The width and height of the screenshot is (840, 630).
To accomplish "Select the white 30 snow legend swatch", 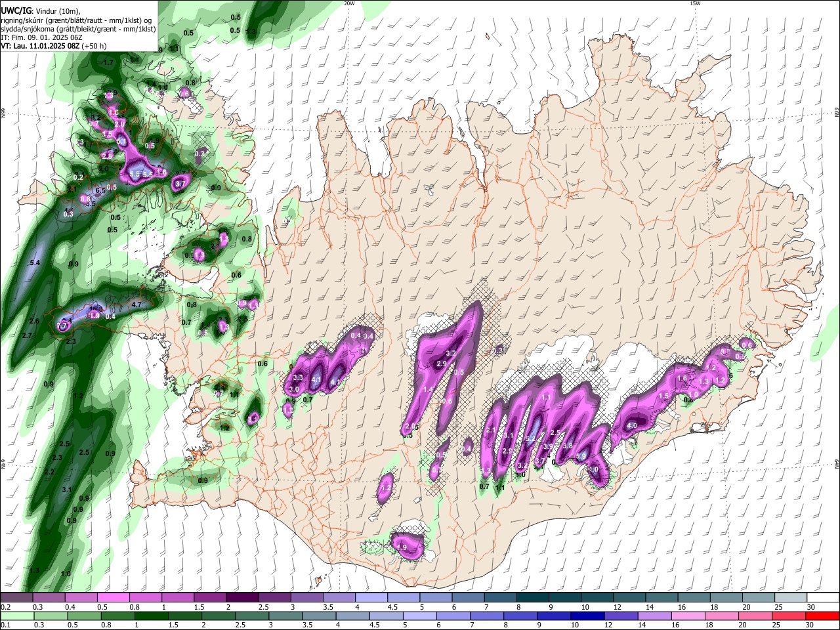I will click(x=823, y=597).
